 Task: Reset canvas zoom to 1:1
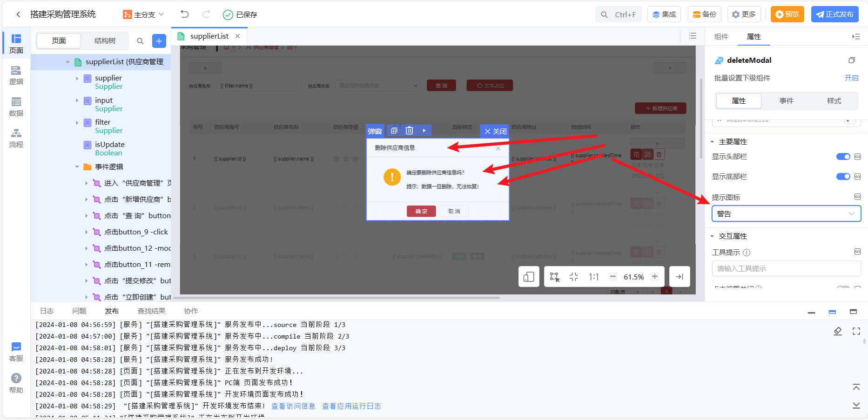594,277
